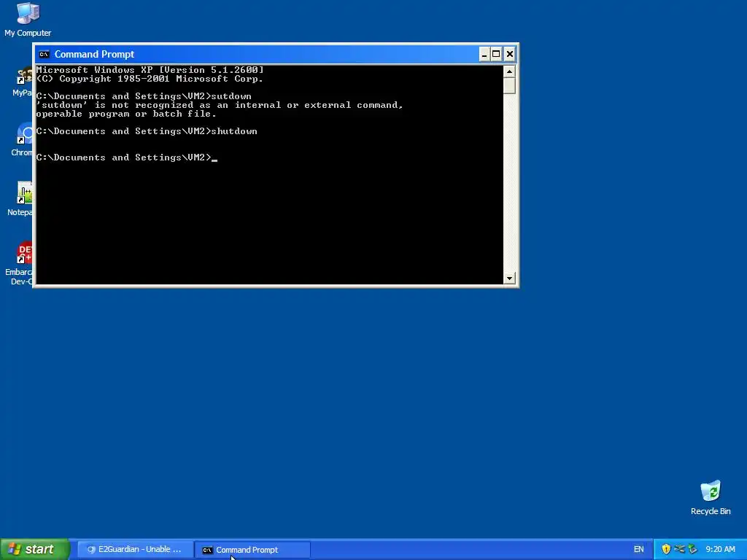Screen dimensions: 747x560
Task: Select the Chrome shortcut on the desktop
Action: coord(23,140)
